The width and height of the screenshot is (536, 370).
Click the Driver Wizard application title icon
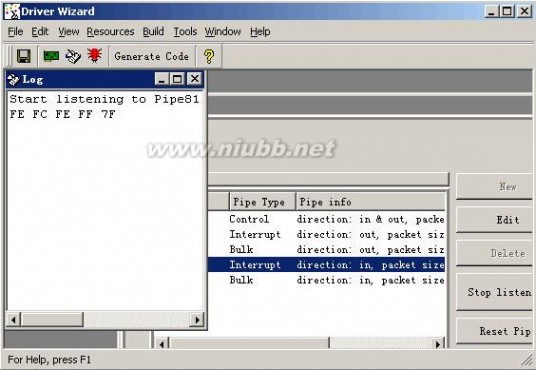pos(12,12)
